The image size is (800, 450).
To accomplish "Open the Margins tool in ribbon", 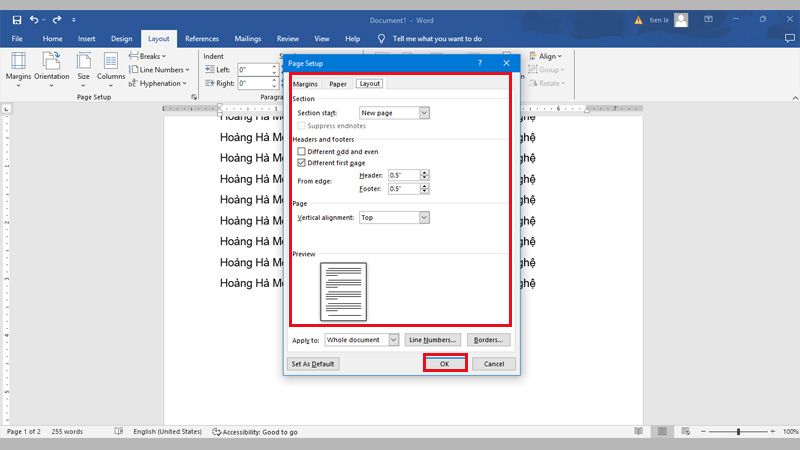I will (19, 66).
